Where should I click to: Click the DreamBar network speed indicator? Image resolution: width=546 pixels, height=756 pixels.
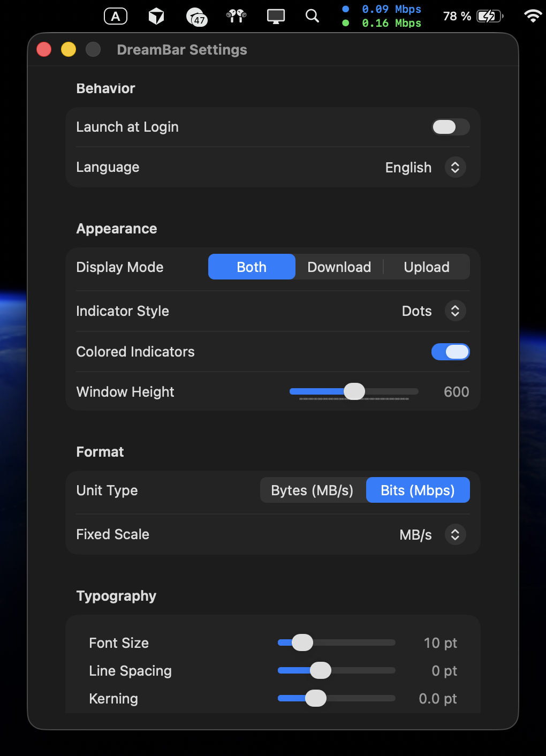tap(382, 16)
